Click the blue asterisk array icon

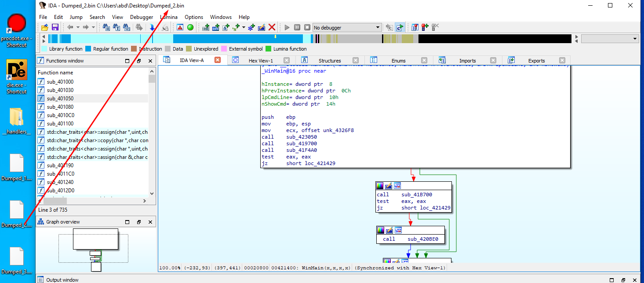[x=251, y=27]
